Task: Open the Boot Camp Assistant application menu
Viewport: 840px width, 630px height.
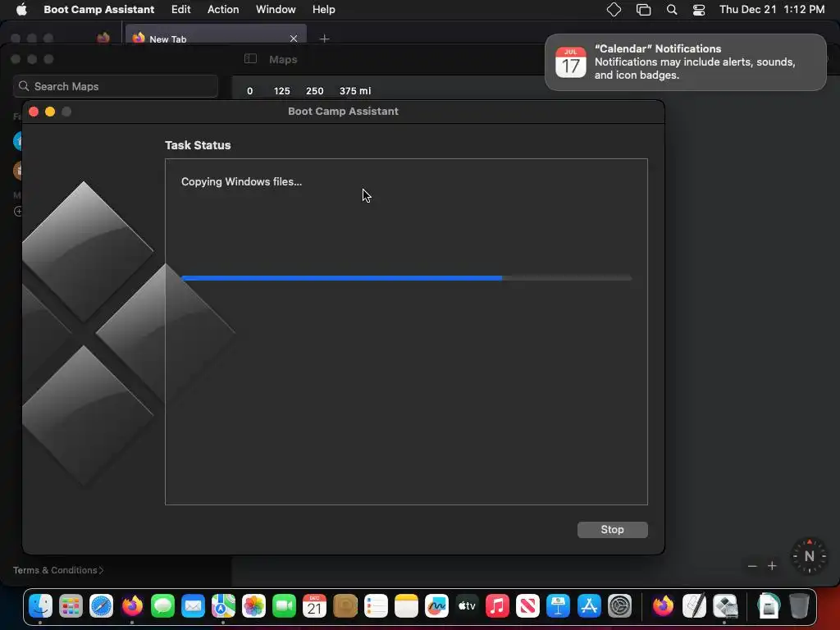Action: (x=98, y=9)
